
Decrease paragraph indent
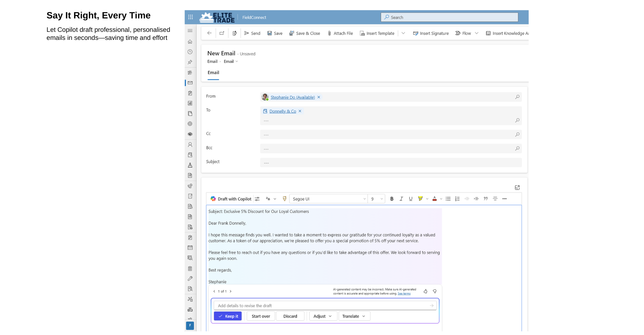[x=467, y=199]
